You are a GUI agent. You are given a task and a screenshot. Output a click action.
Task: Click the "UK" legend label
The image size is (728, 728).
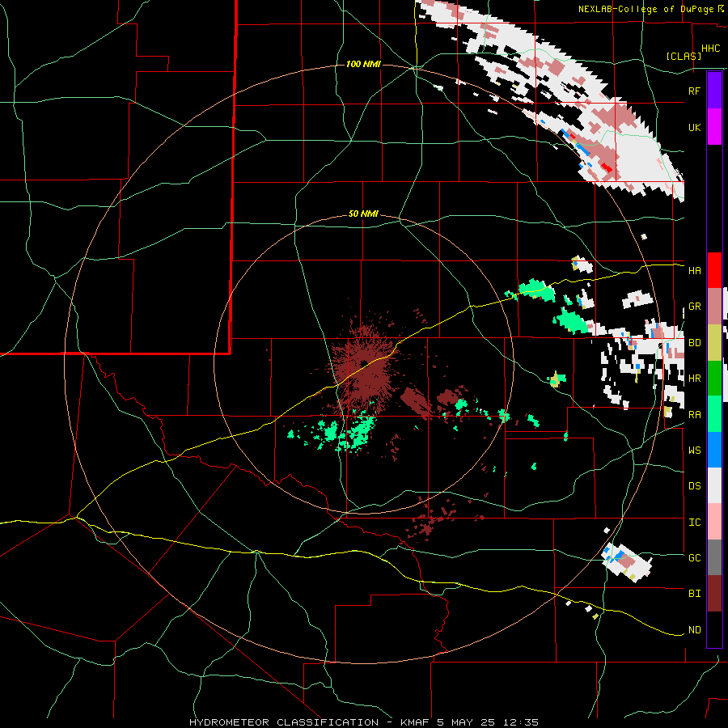pos(694,127)
